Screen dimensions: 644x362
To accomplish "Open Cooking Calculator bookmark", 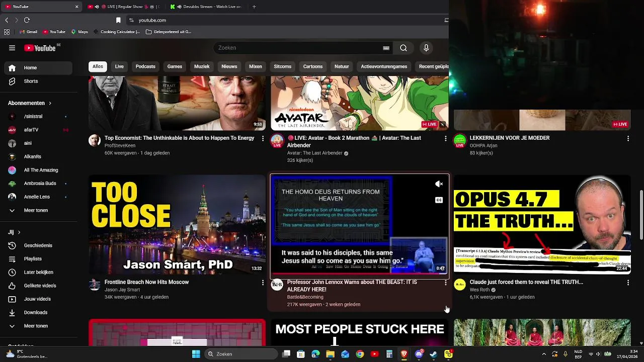I will click(x=116, y=32).
